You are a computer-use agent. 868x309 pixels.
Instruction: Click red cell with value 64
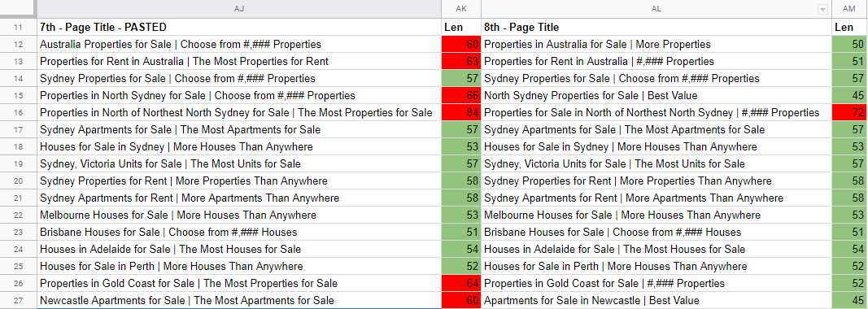click(461, 284)
